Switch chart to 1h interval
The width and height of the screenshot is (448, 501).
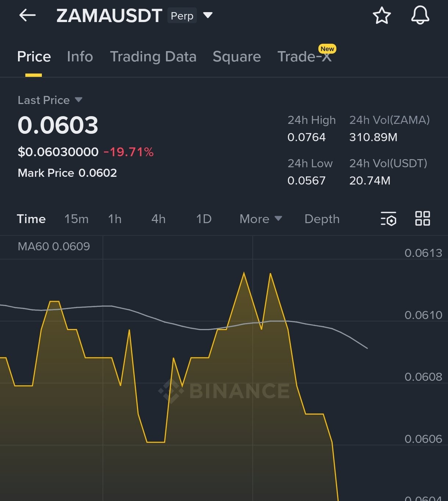(115, 219)
